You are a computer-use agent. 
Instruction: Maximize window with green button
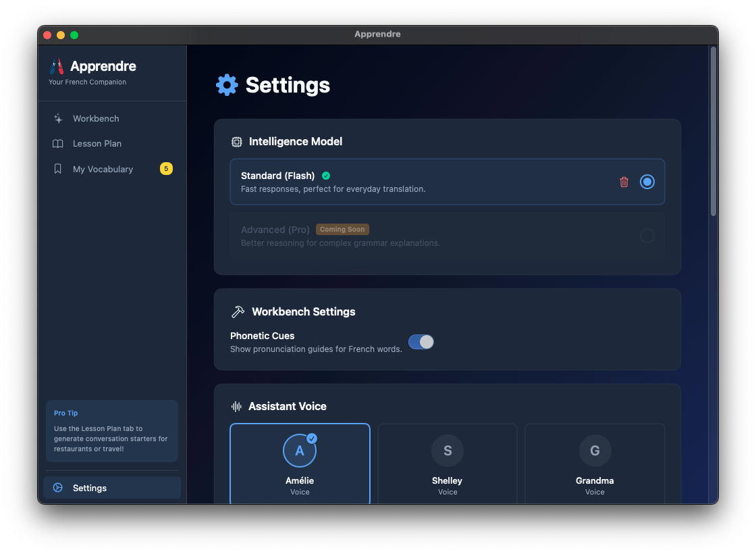(74, 34)
